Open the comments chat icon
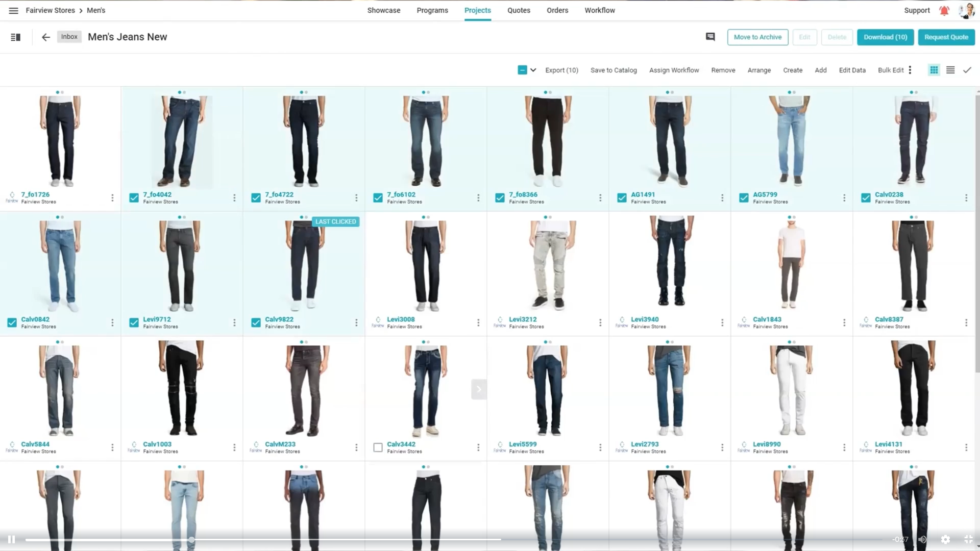The height and width of the screenshot is (551, 980). [710, 37]
